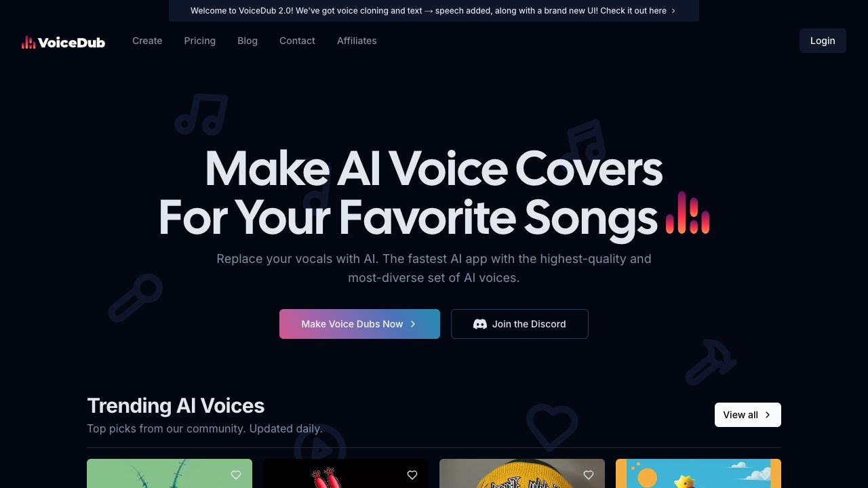The image size is (868, 488).
Task: Click Join the Discord button
Action: [519, 324]
